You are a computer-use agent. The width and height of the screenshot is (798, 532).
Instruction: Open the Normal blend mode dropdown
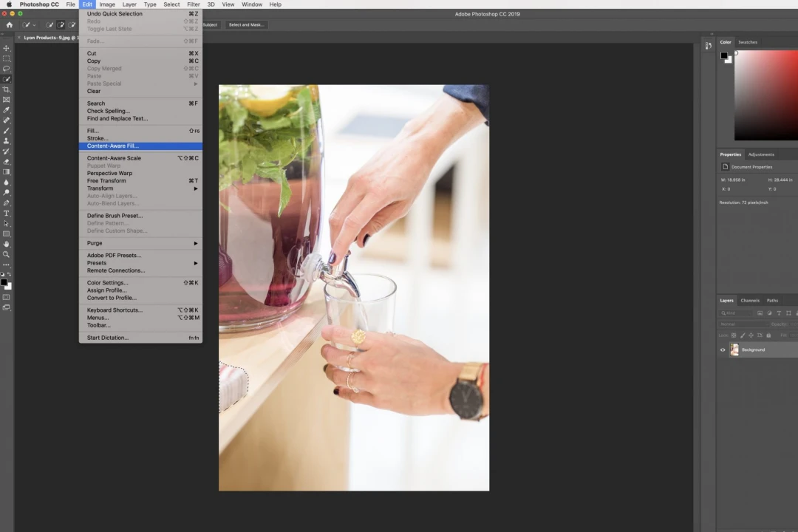[743, 324]
